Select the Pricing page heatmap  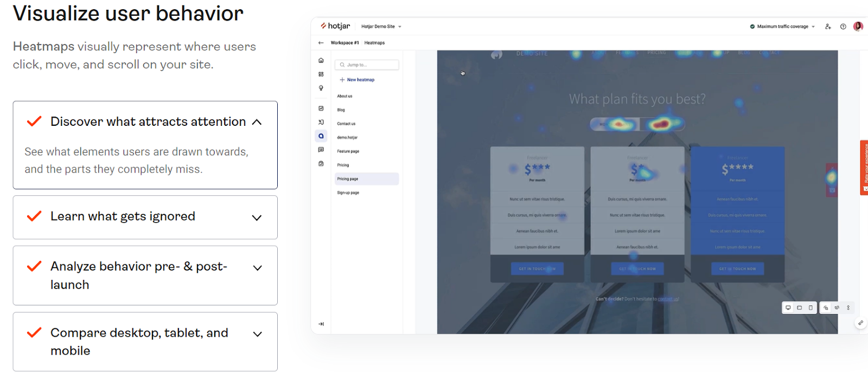point(367,179)
